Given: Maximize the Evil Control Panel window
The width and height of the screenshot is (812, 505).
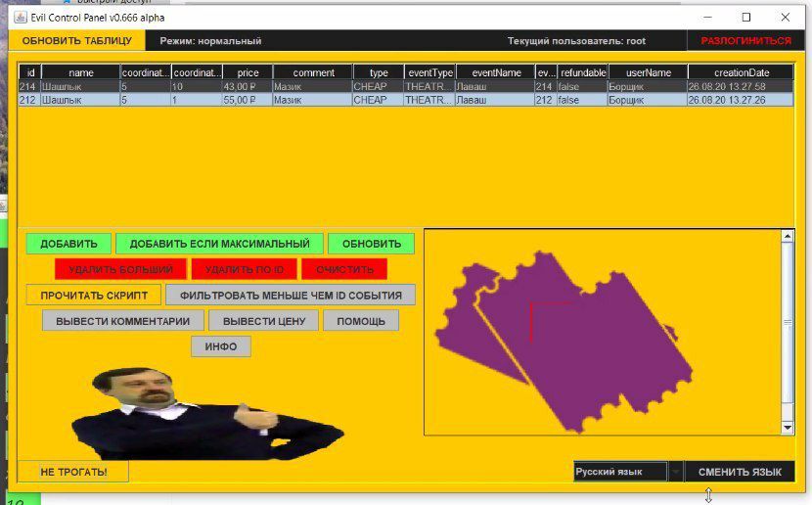Looking at the screenshot, I should click(746, 17).
